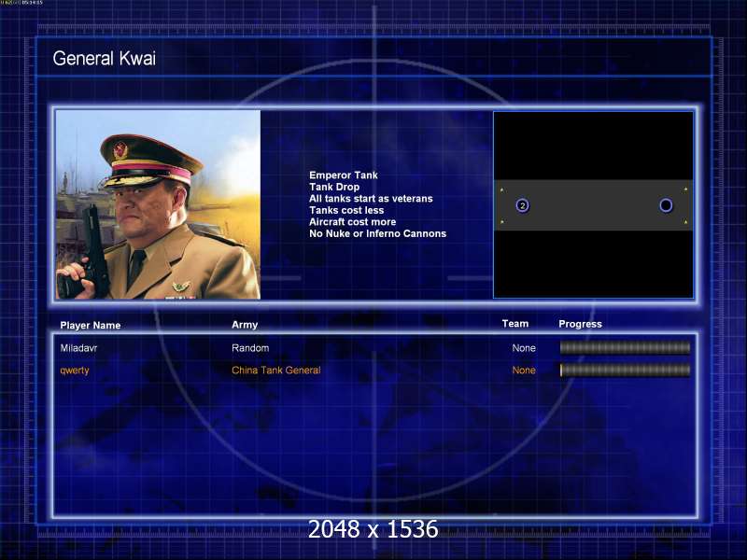747x560 pixels.
Task: Click Miladavr's team value None
Action: click(x=524, y=348)
